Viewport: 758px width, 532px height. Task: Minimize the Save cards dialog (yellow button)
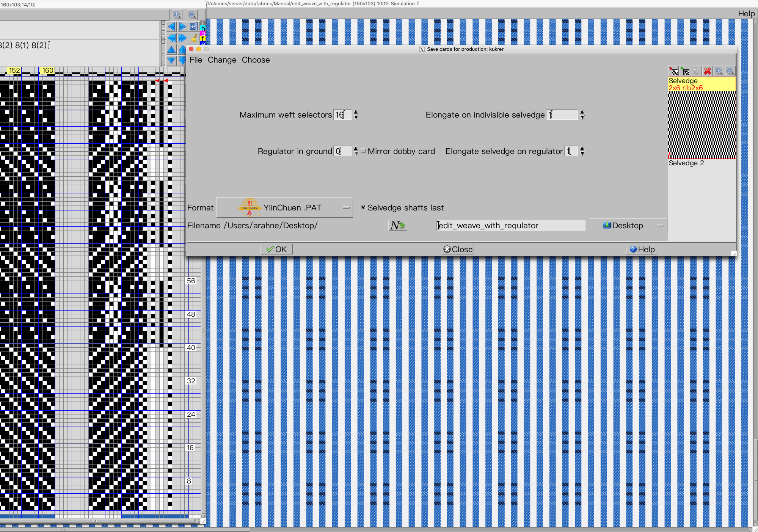coord(199,49)
